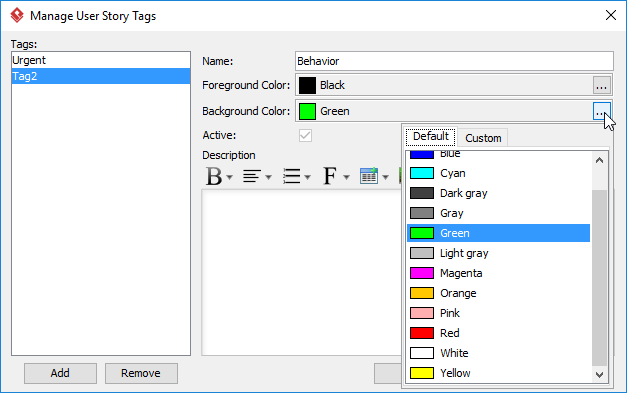Choose the Magenta color swatch
The width and height of the screenshot is (627, 393).
coord(422,273)
